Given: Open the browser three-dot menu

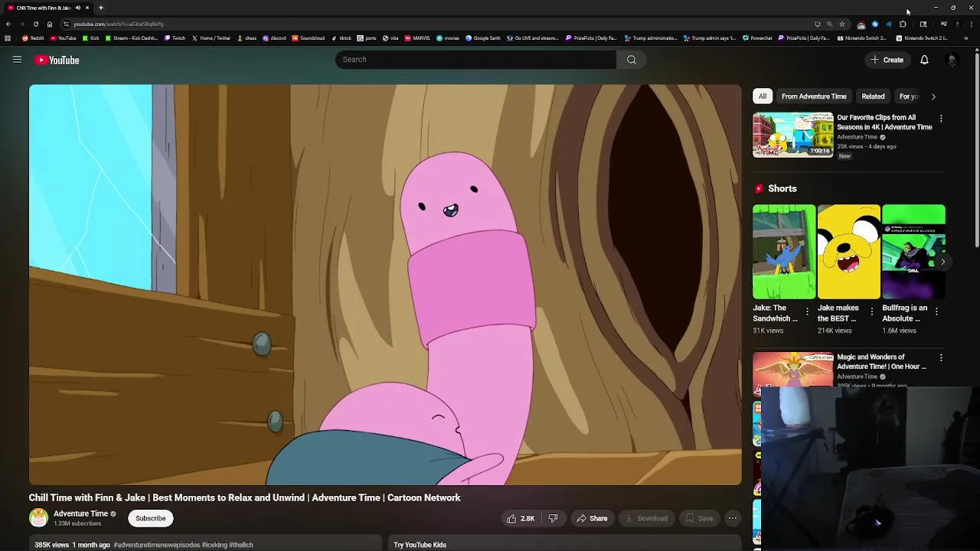Looking at the screenshot, I should click(x=970, y=24).
